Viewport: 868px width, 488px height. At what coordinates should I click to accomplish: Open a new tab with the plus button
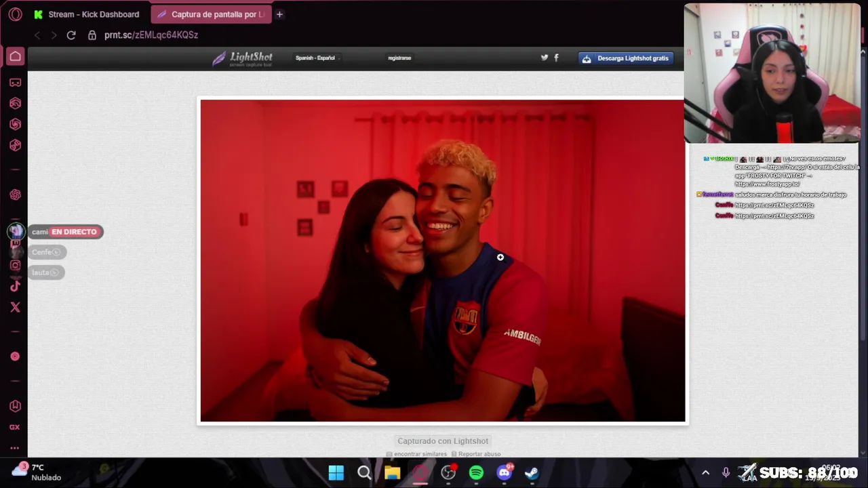coord(279,14)
